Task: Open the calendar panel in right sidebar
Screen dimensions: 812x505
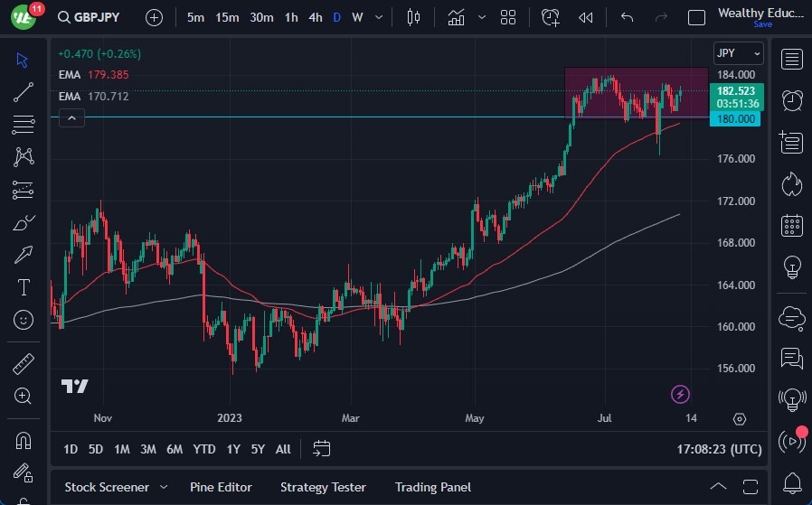Action: (x=792, y=225)
